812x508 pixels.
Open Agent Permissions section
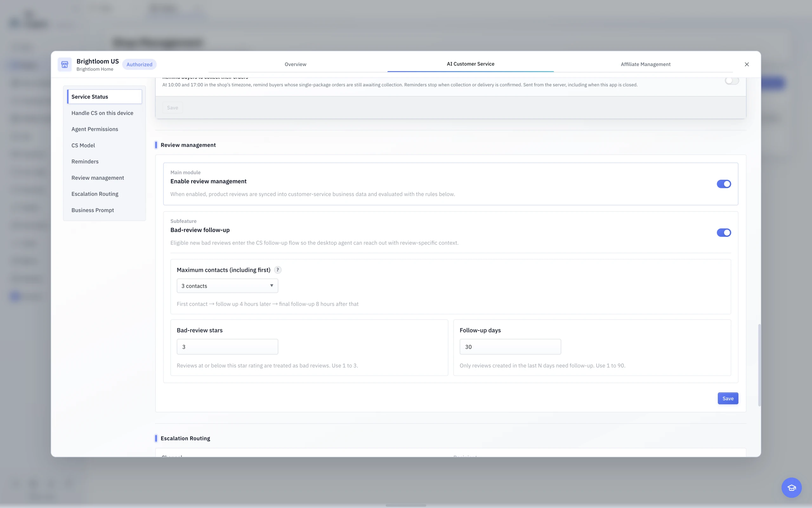click(x=104, y=129)
